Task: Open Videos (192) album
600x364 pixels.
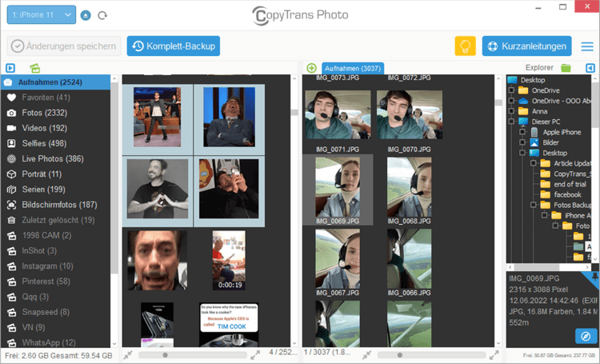Action: [56, 128]
